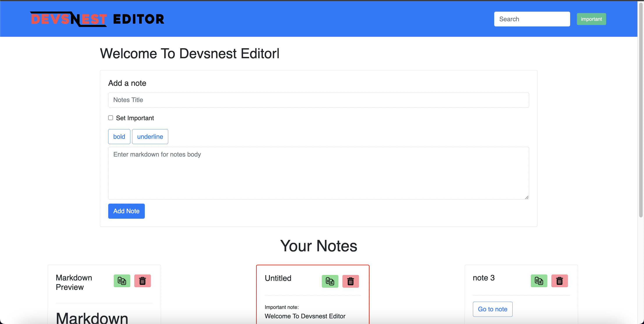Click the Notes Title input

point(318,100)
